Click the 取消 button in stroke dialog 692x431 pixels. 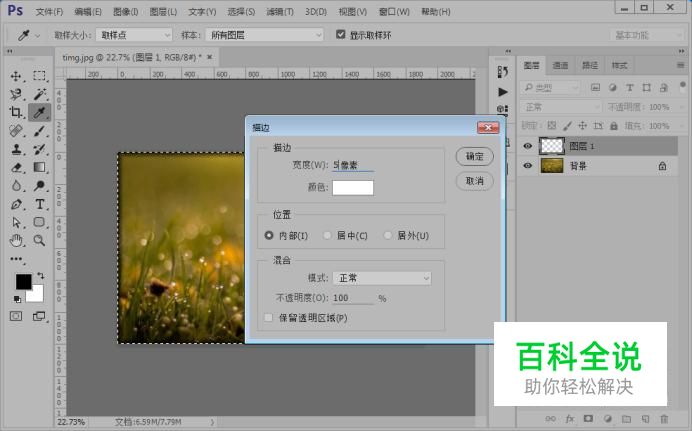[x=474, y=181]
